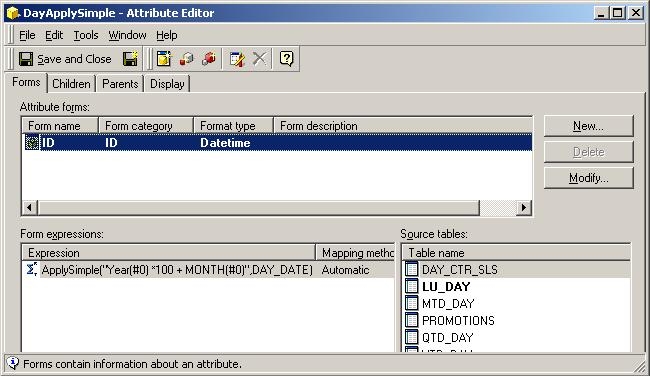Click the Form category column header
The height and width of the screenshot is (376, 650).
tap(146, 126)
